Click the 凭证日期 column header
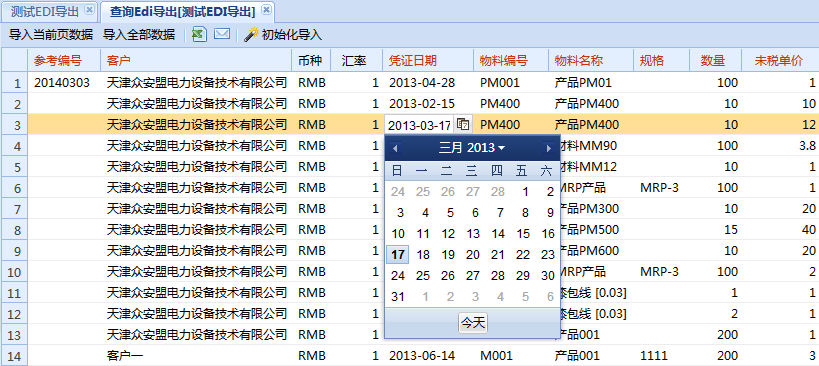Viewport: 819px width, 366px height. (x=428, y=61)
